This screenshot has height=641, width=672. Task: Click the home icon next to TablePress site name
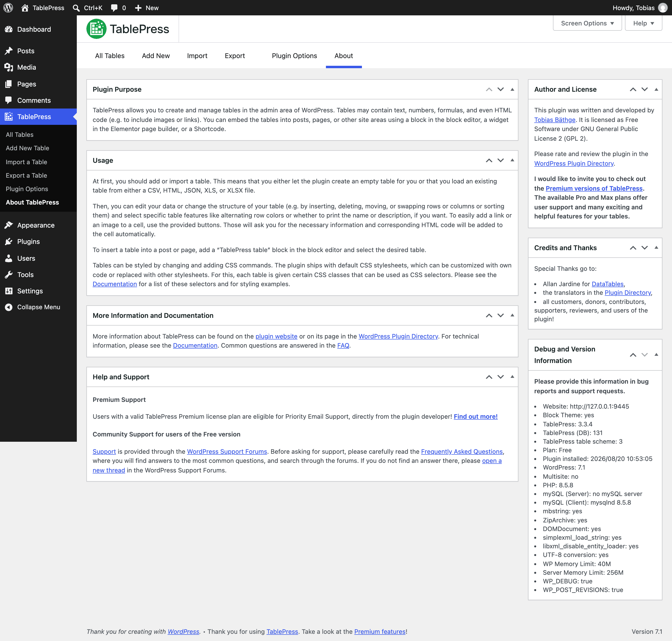pos(25,7)
